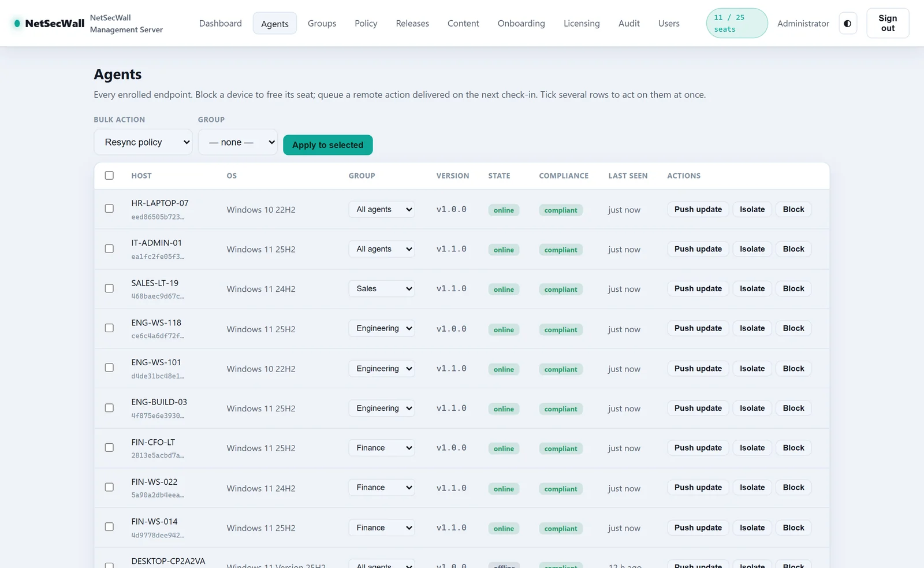Click the v1.0.0 version of FIN-CFO-LT
Image resolution: width=924 pixels, height=568 pixels.
pos(451,448)
